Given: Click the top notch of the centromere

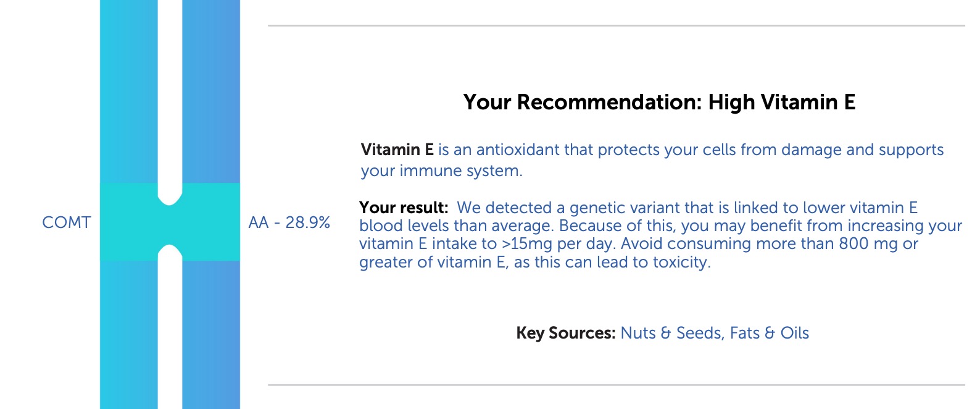Looking at the screenshot, I should [x=170, y=195].
